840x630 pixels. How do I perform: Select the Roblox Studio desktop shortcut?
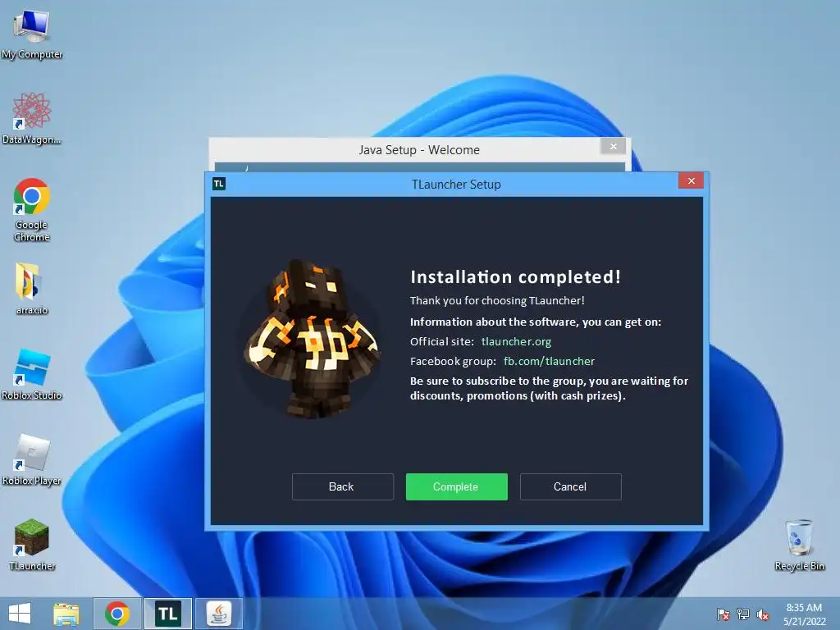click(32, 374)
